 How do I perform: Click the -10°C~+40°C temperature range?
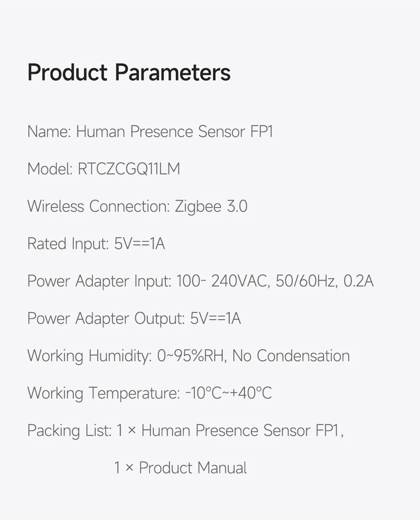coord(229,393)
